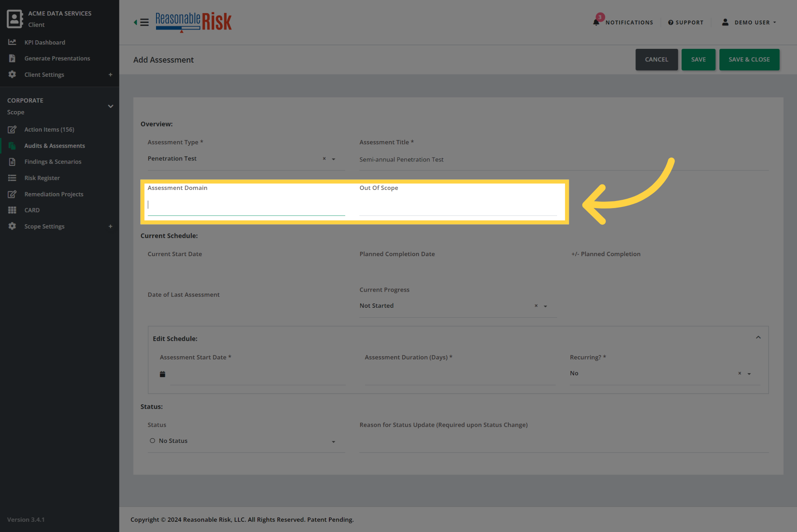
Task: Collapse the Edit Schedule section
Action: tap(758, 337)
